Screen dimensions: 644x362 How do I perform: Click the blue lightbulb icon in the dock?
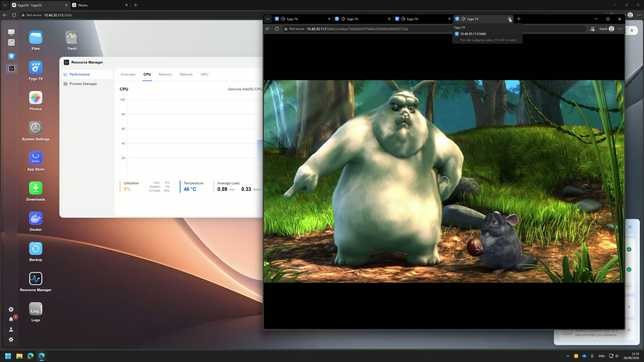point(11,56)
